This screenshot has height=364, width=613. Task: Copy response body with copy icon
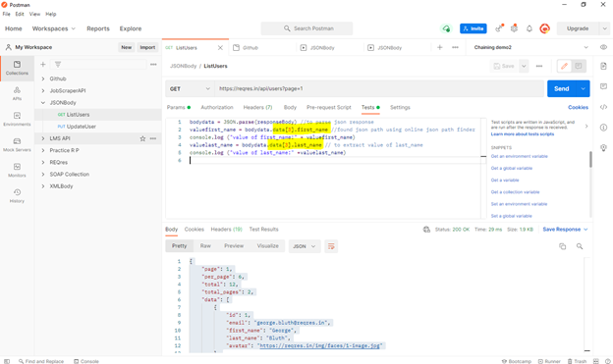562,246
